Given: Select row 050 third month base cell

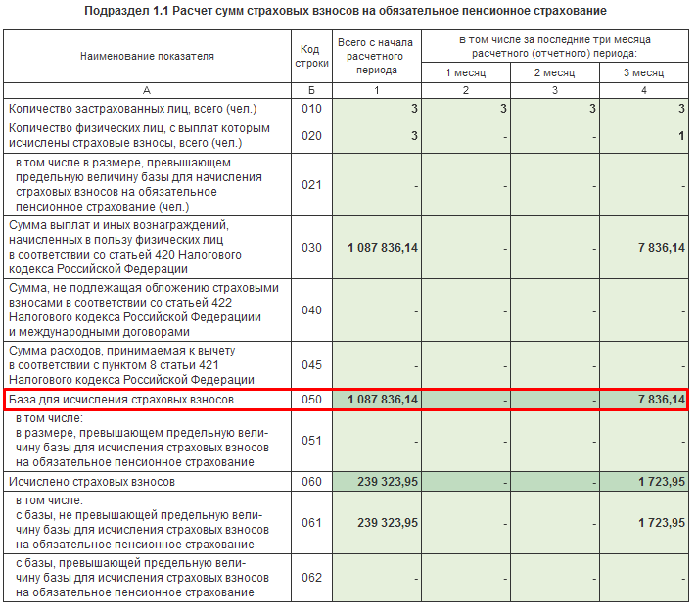Looking at the screenshot, I should pyautogui.click(x=644, y=400).
